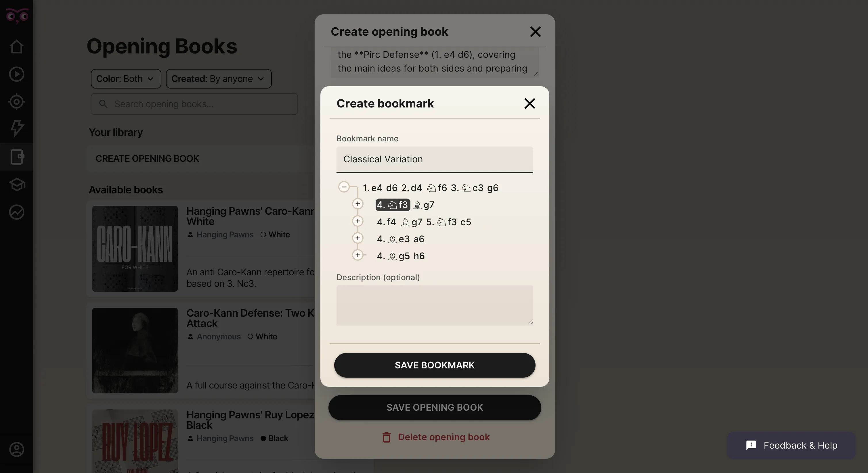
Task: Open the Two Knights Attack cover thumbnail
Action: point(135,351)
